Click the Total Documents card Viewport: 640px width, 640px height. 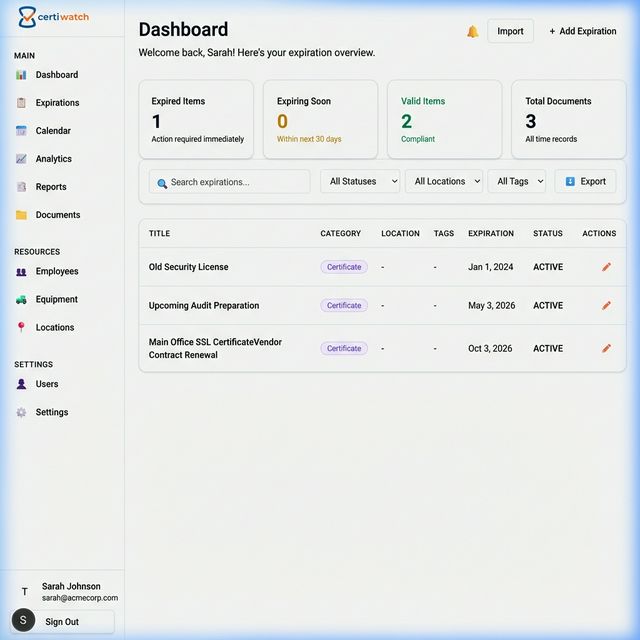pos(569,120)
